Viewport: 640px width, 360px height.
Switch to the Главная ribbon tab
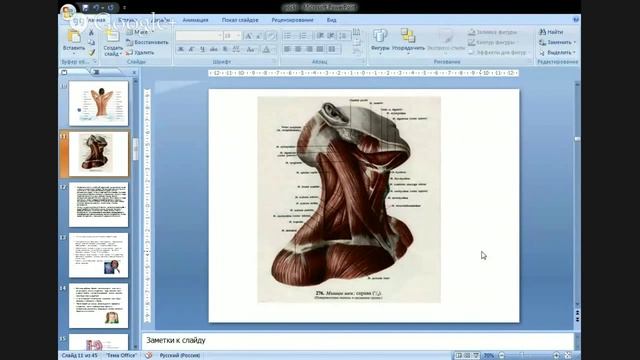pos(96,20)
